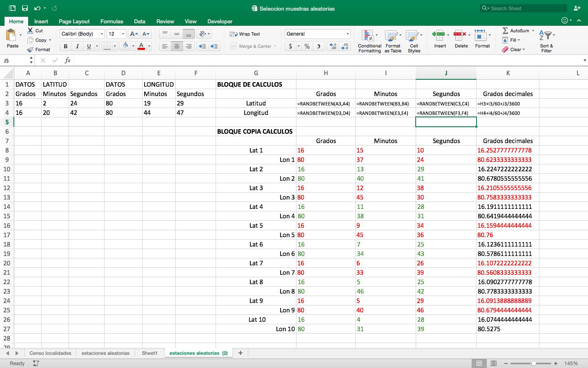Click the Insert cells icon

(438, 35)
